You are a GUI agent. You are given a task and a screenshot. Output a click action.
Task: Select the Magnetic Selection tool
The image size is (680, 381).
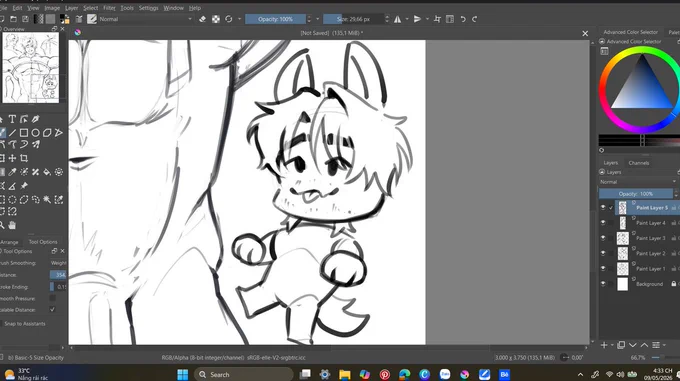pos(12,211)
